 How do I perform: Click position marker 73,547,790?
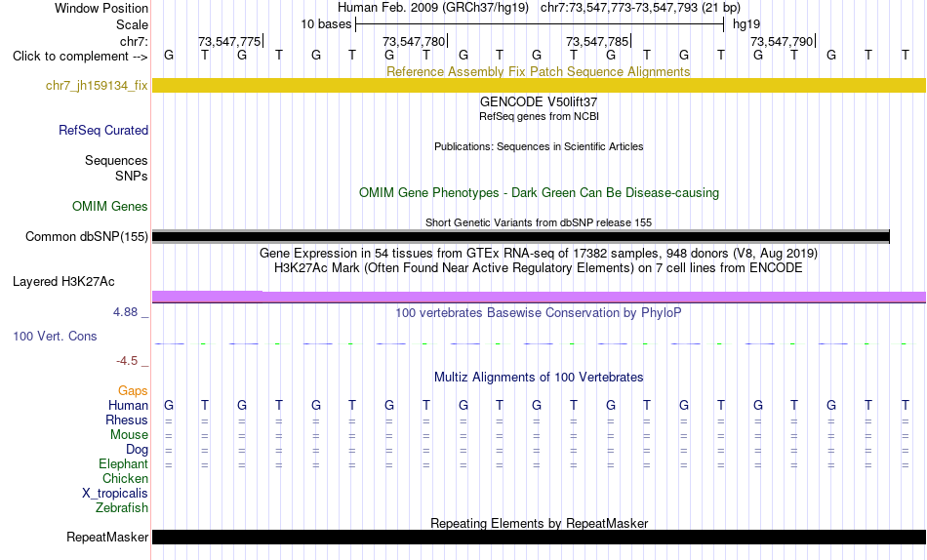(782, 41)
